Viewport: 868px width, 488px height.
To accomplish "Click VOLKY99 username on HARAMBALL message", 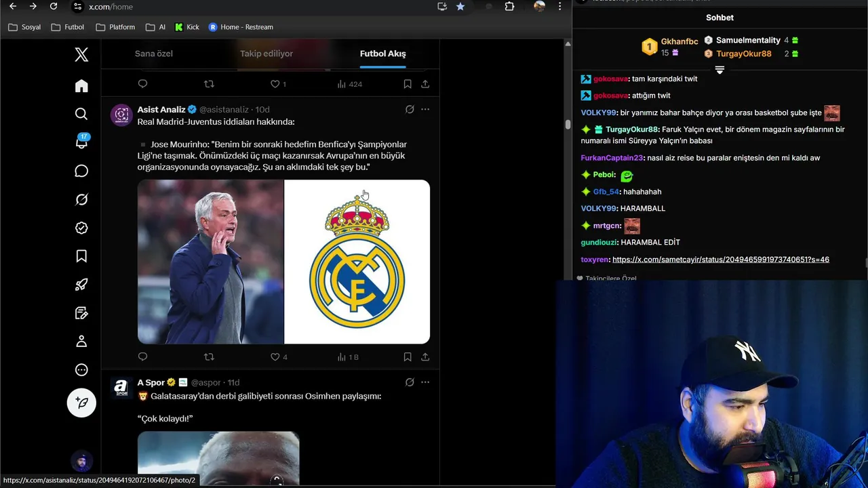I will click(599, 209).
